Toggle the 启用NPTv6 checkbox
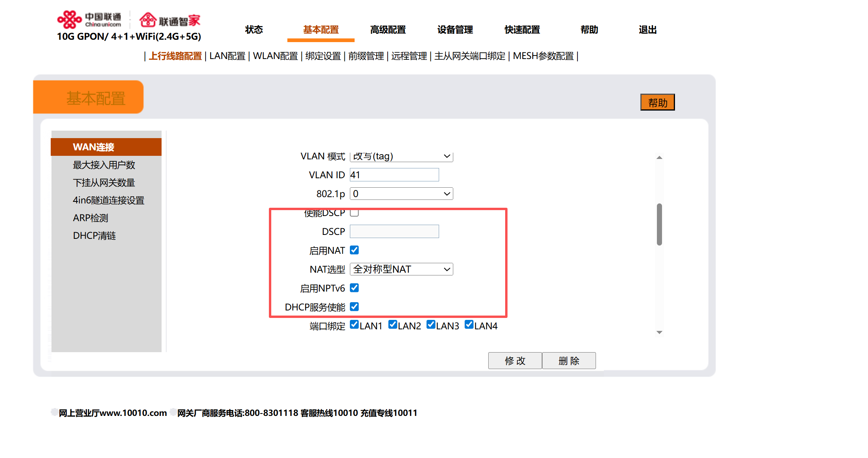This screenshot has height=458, width=868. [x=354, y=288]
